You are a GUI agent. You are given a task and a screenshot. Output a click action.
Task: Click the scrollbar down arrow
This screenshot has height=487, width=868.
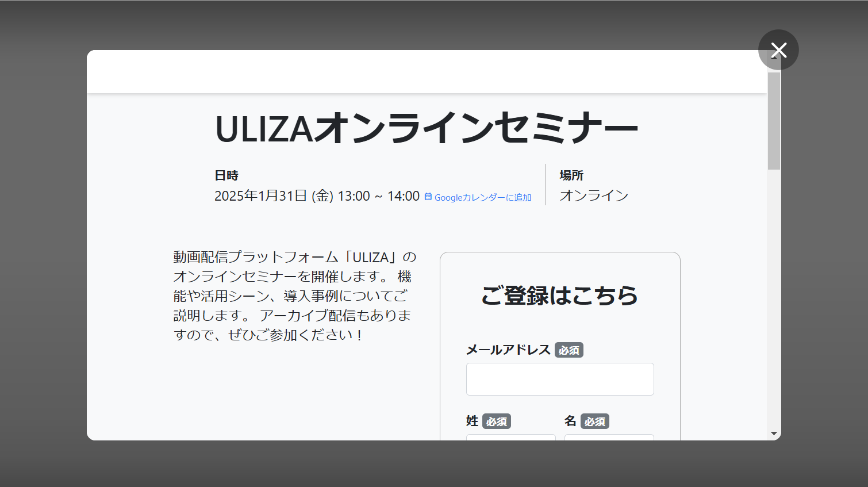tap(774, 434)
